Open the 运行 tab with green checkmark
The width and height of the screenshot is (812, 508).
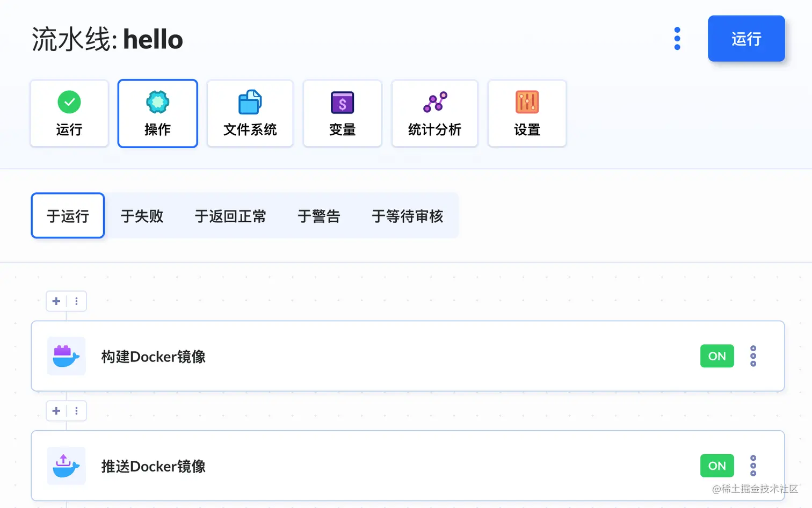point(69,113)
